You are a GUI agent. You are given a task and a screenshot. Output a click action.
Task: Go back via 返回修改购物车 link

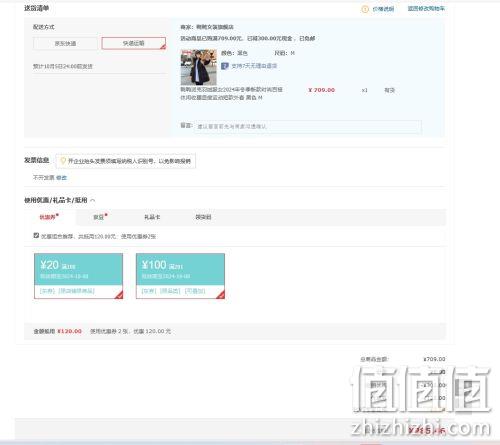click(x=426, y=9)
